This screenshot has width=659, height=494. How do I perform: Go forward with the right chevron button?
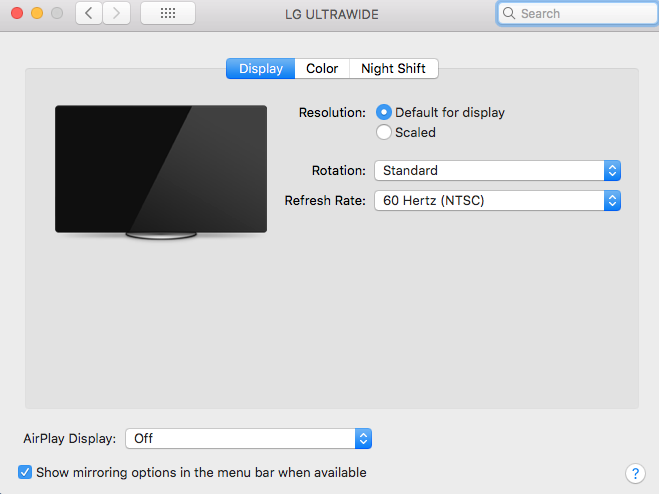click(116, 13)
